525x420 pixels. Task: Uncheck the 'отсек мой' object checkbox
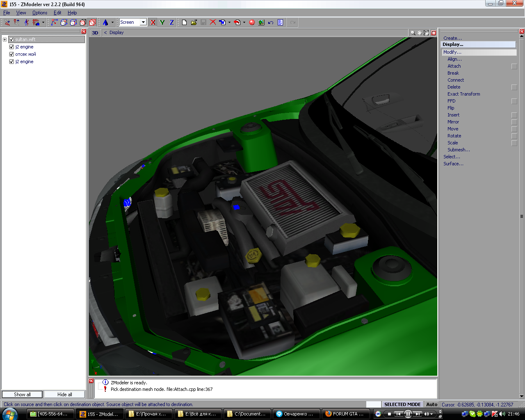coord(11,54)
